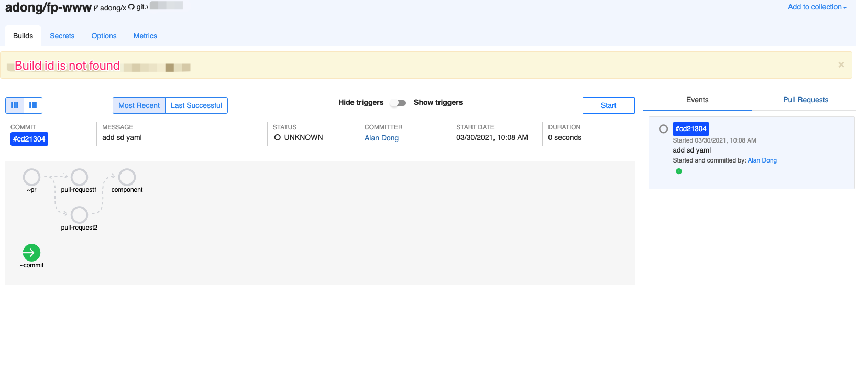868x379 pixels.
Task: Switch to grid view icon
Action: (15, 105)
